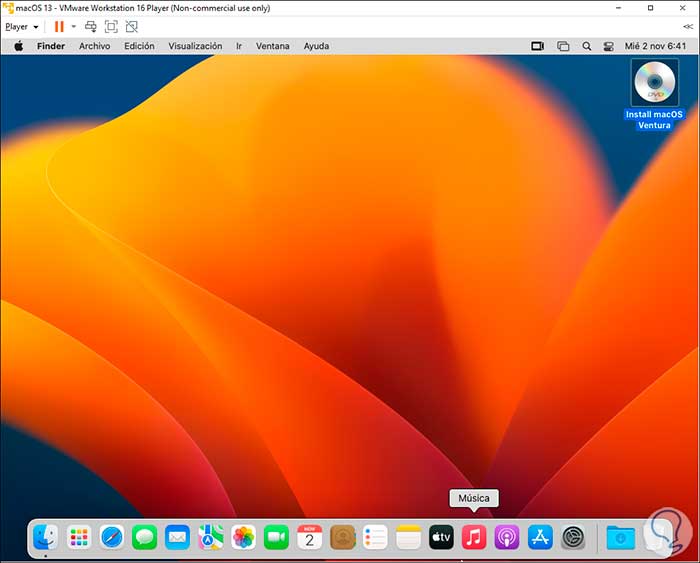Screen dimensions: 700x563
Task: Launch Apple TV from the dock
Action: pyautogui.click(x=441, y=537)
